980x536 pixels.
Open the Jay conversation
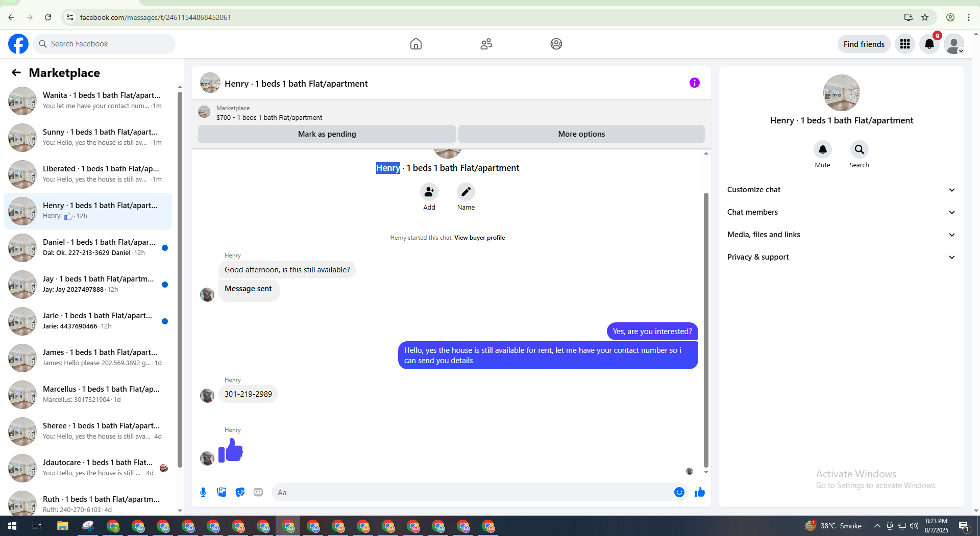click(88, 285)
